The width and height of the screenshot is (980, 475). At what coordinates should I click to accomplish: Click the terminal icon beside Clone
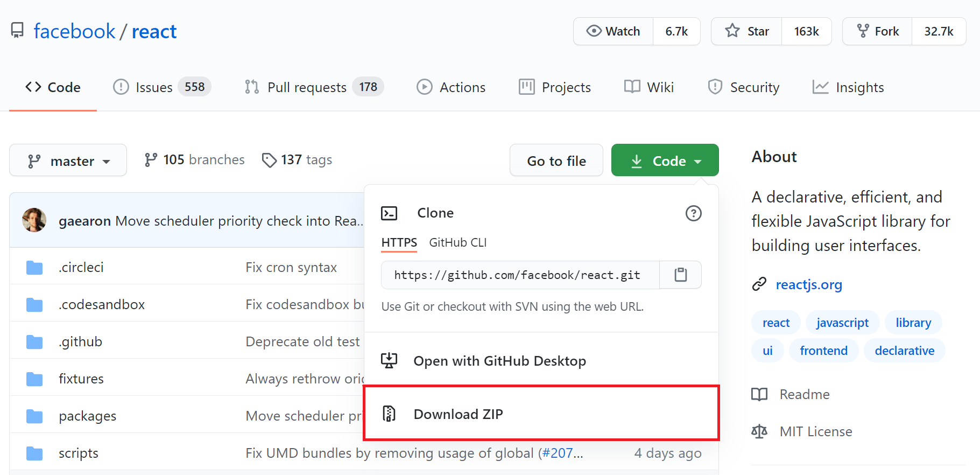[x=389, y=213]
